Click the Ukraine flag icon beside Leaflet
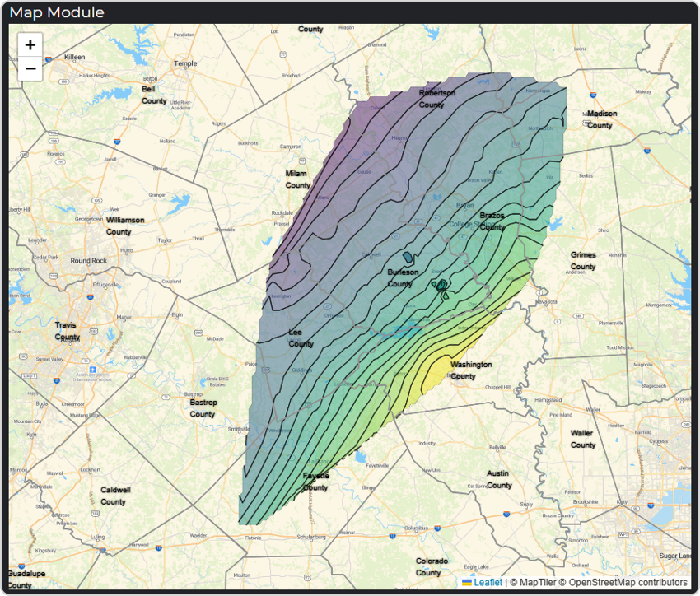The image size is (700, 596). (x=467, y=582)
